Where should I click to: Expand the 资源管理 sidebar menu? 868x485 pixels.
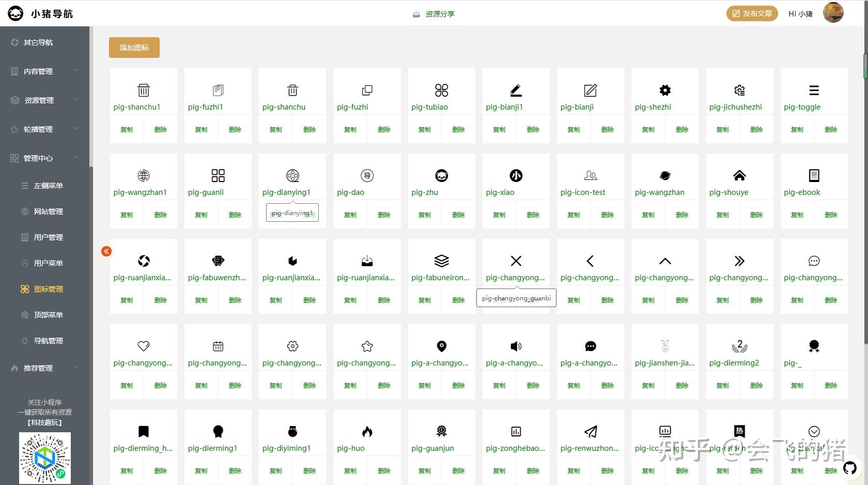click(x=44, y=100)
